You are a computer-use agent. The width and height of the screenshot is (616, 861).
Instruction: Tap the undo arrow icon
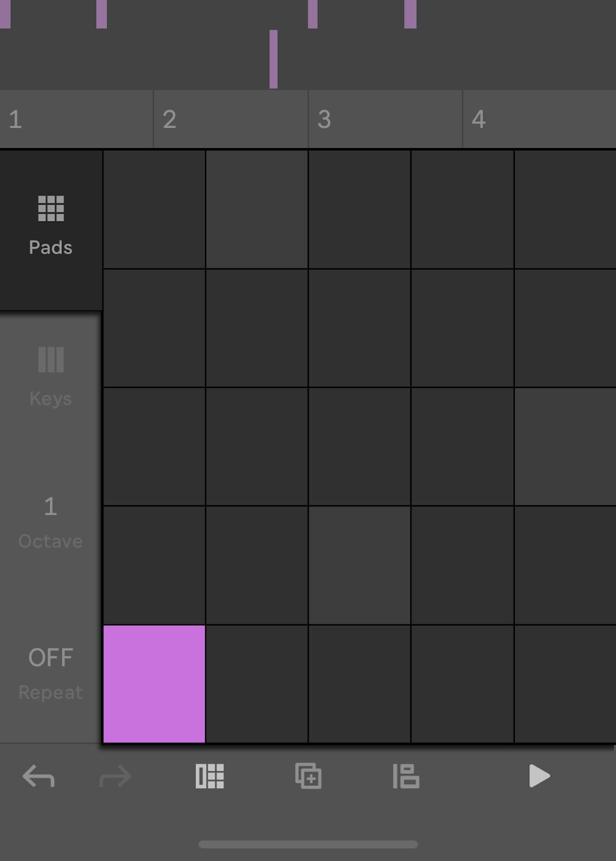(x=37, y=776)
